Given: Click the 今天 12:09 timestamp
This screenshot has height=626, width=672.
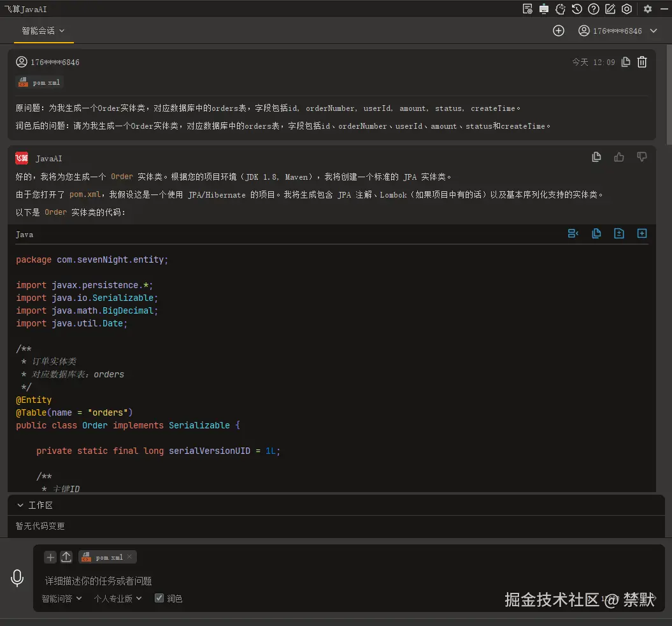Looking at the screenshot, I should click(x=594, y=62).
